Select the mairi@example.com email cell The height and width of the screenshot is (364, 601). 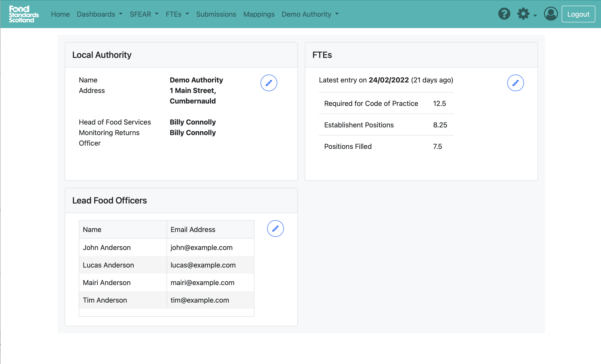[211, 282]
